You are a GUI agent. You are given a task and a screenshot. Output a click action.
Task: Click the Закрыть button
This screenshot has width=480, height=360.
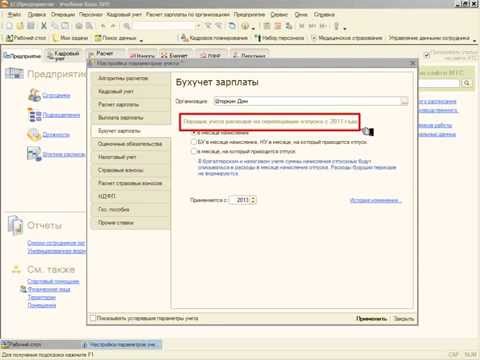tap(403, 319)
